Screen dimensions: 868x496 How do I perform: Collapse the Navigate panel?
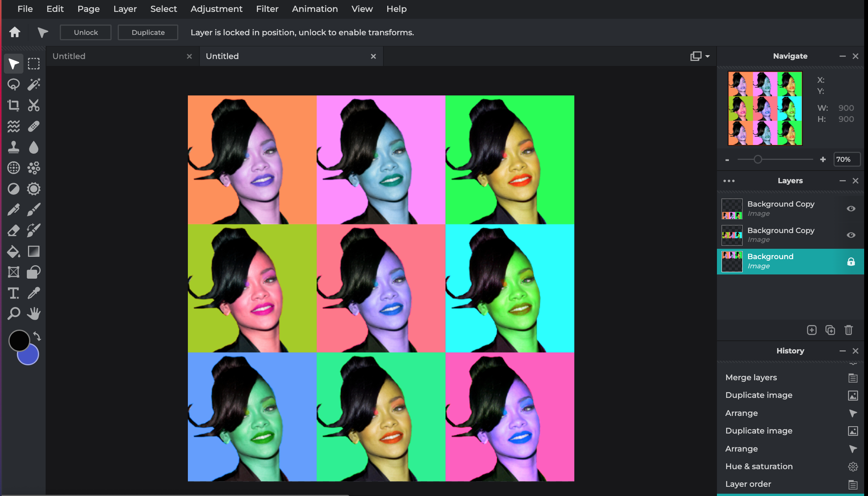coord(842,56)
